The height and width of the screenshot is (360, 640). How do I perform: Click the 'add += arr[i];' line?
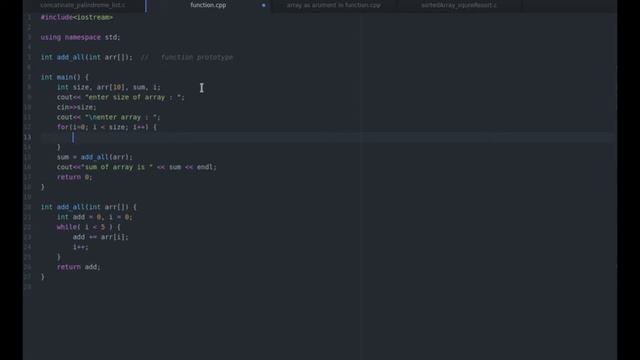100,237
